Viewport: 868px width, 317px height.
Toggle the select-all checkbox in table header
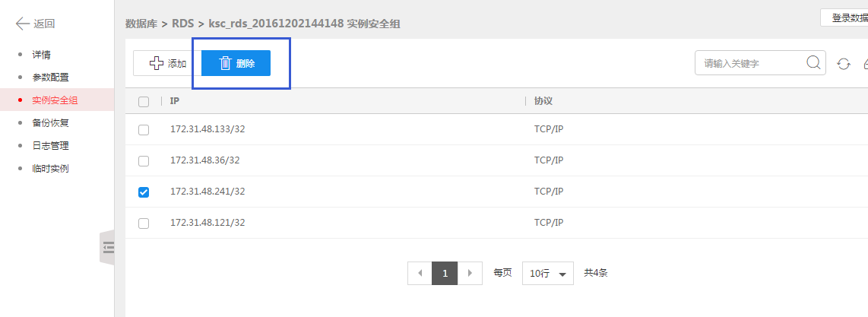click(x=144, y=101)
